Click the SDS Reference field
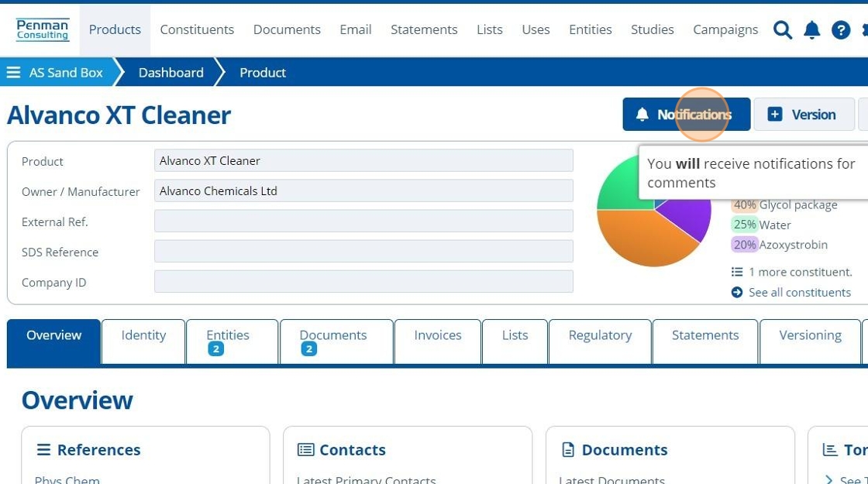The image size is (868, 484). [x=363, y=251]
